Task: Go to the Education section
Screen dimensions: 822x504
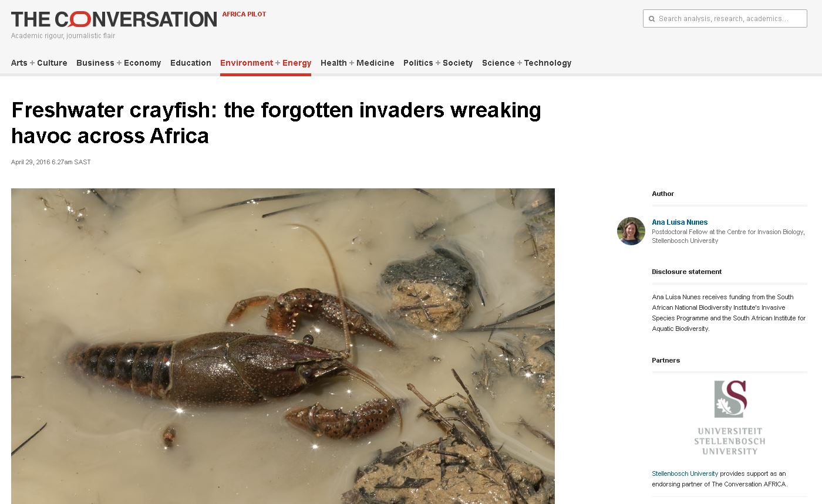Action: [191, 63]
